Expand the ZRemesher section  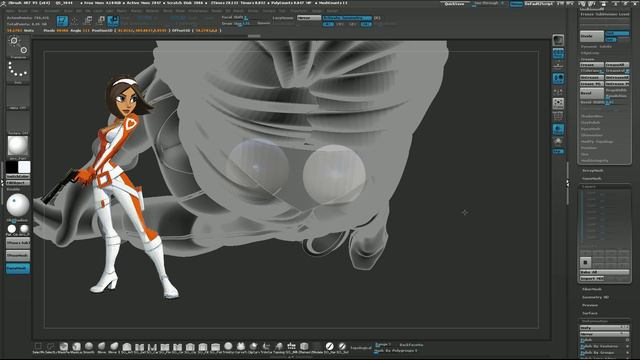(x=592, y=136)
